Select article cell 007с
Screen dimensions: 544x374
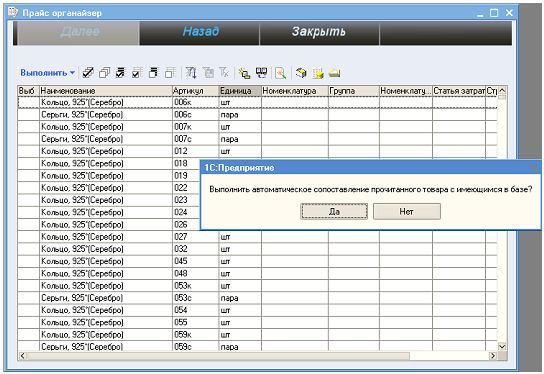tap(196, 139)
